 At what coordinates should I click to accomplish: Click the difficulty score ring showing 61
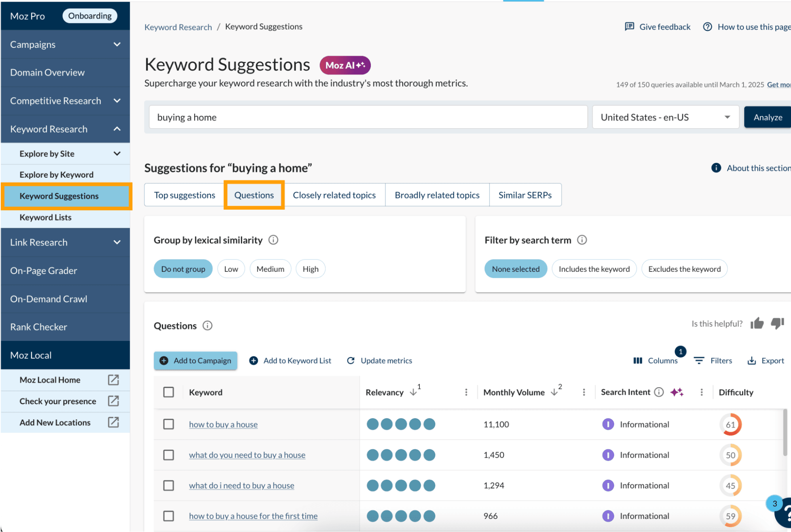[730, 424]
